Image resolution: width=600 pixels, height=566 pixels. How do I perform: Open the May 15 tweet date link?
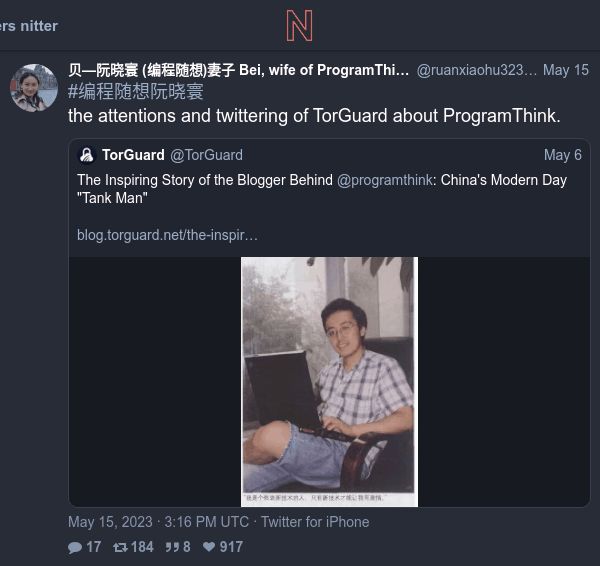pyautogui.click(x=566, y=70)
